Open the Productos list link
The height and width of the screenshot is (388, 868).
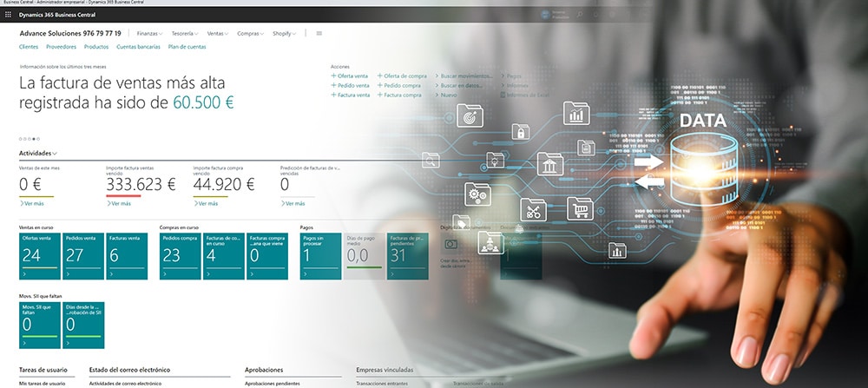tap(96, 47)
